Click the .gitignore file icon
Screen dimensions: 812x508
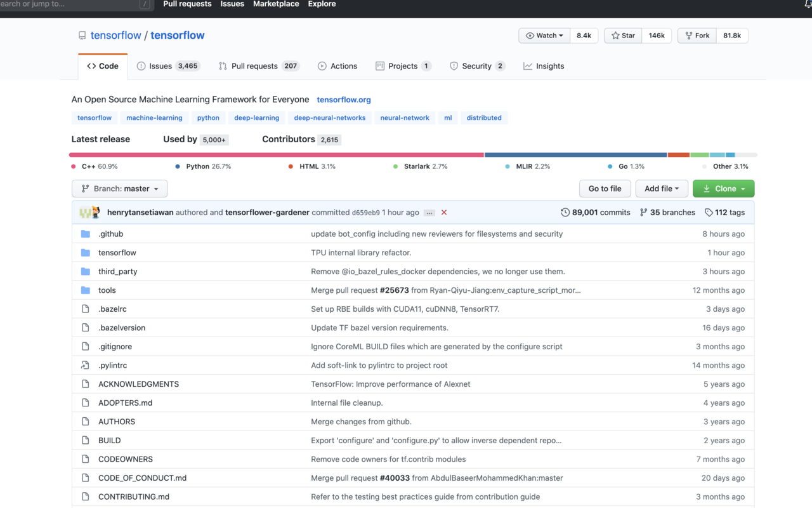click(86, 347)
